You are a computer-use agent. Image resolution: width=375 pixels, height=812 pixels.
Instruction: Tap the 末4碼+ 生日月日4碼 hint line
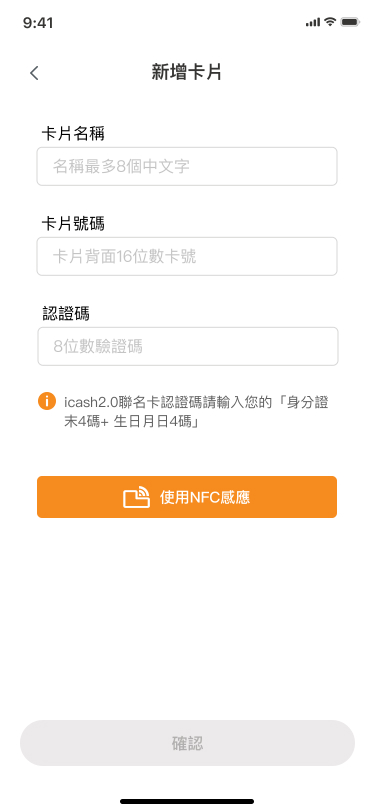(132, 422)
